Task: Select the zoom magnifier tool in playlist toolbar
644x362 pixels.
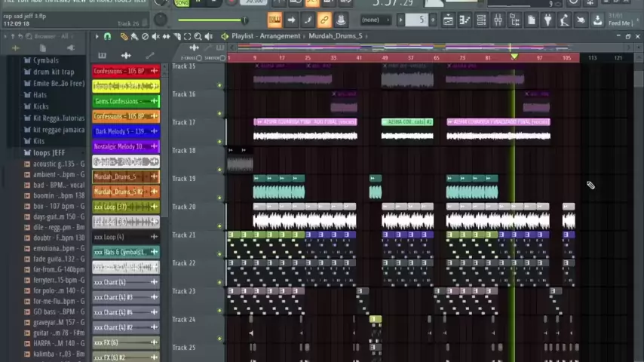Action: 198,36
